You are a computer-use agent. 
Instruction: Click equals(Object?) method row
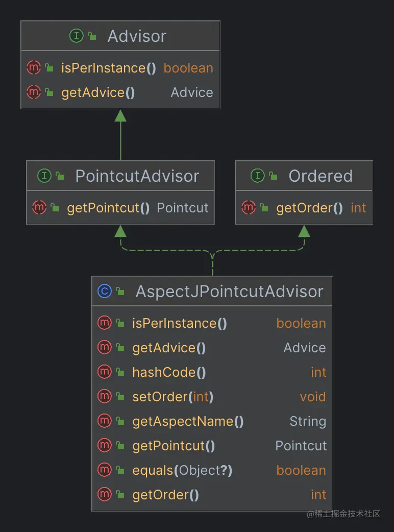(182, 470)
